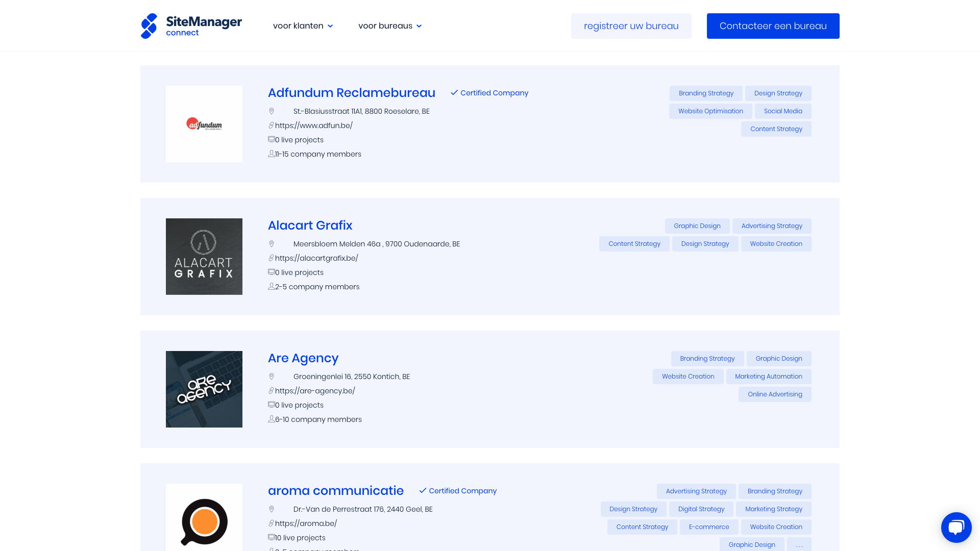
Task: Click the location pin icon for Adfundum
Action: coord(272,111)
